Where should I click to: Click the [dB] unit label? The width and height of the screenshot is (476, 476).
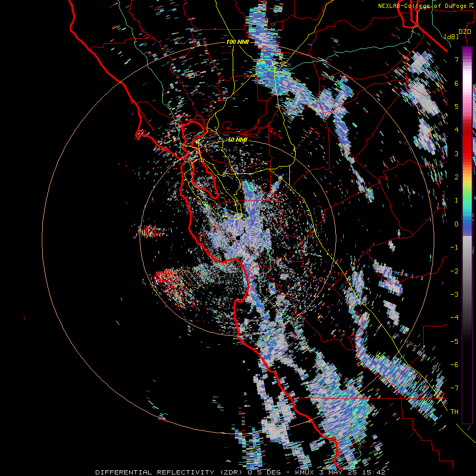451,36
